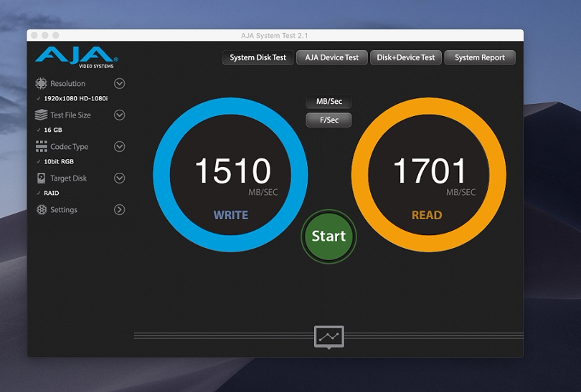Viewport: 581px width, 392px height.
Task: Select F/Sec display units
Action: (x=329, y=120)
